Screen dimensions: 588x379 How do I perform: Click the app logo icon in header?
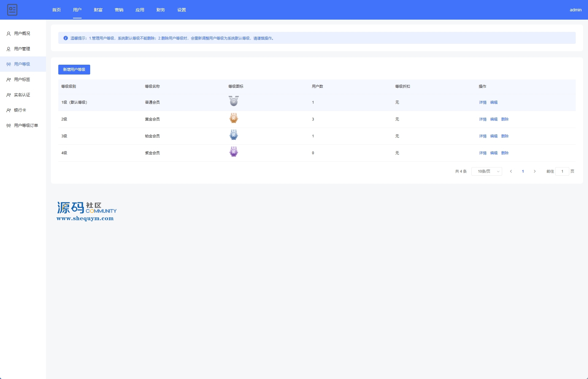click(x=12, y=10)
